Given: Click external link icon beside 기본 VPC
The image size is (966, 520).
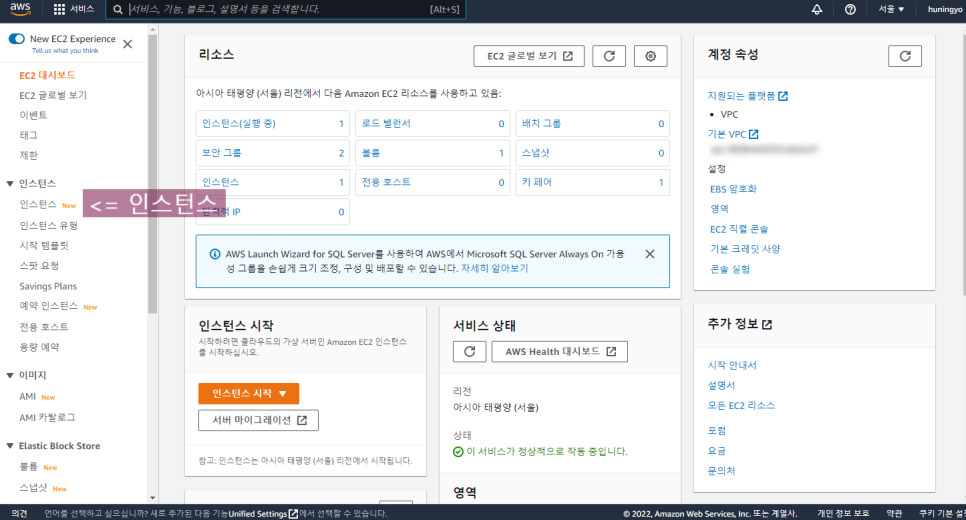Looking at the screenshot, I should coord(753,134).
